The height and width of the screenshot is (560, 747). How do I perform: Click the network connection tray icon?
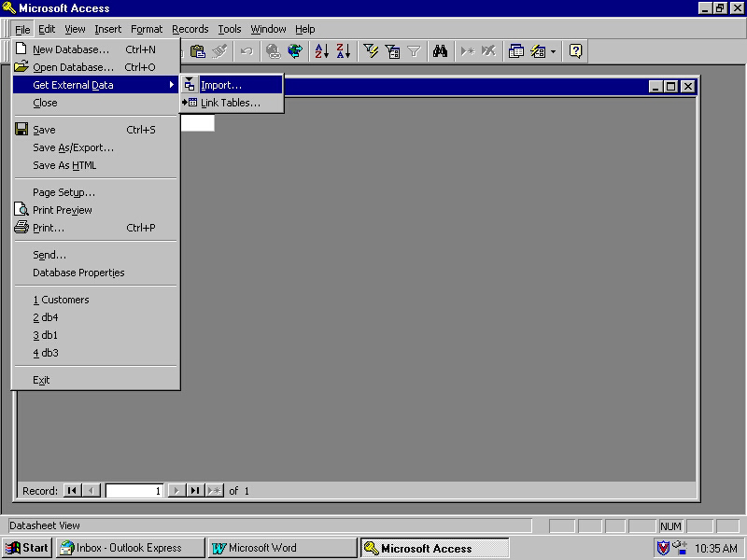680,548
